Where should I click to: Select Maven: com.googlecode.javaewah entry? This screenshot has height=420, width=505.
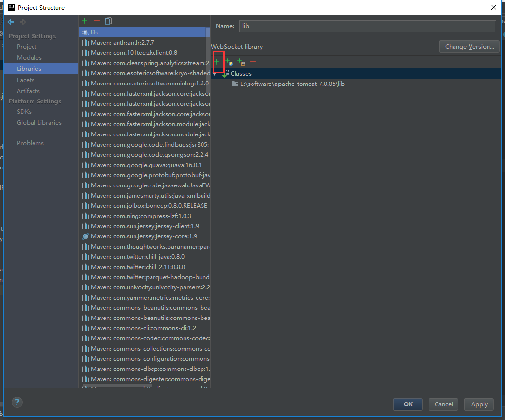coord(145,185)
